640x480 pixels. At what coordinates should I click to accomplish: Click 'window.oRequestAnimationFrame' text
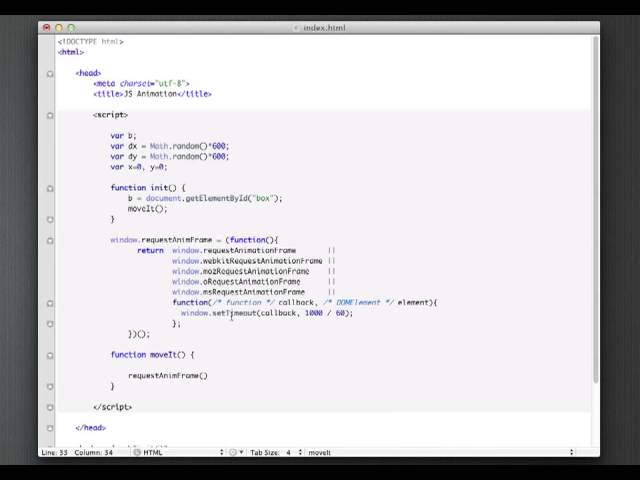[x=236, y=282]
